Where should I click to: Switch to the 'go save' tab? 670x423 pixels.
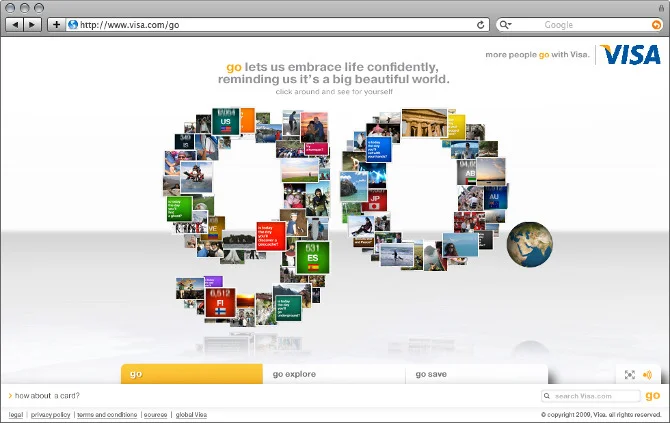point(476,374)
